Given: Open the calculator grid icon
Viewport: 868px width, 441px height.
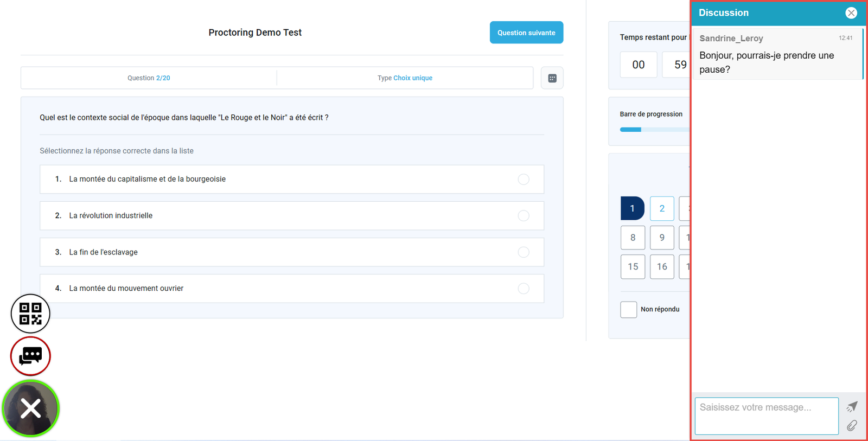Looking at the screenshot, I should [552, 78].
